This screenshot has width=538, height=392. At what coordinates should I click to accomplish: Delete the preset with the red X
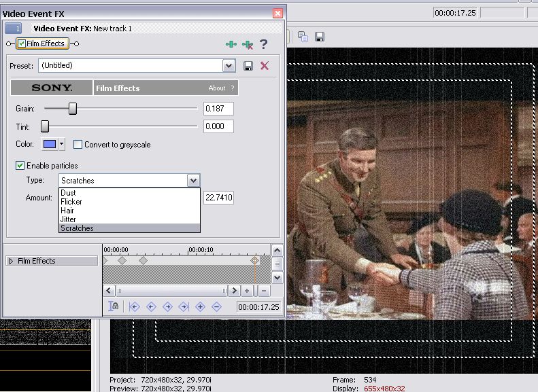pos(265,66)
